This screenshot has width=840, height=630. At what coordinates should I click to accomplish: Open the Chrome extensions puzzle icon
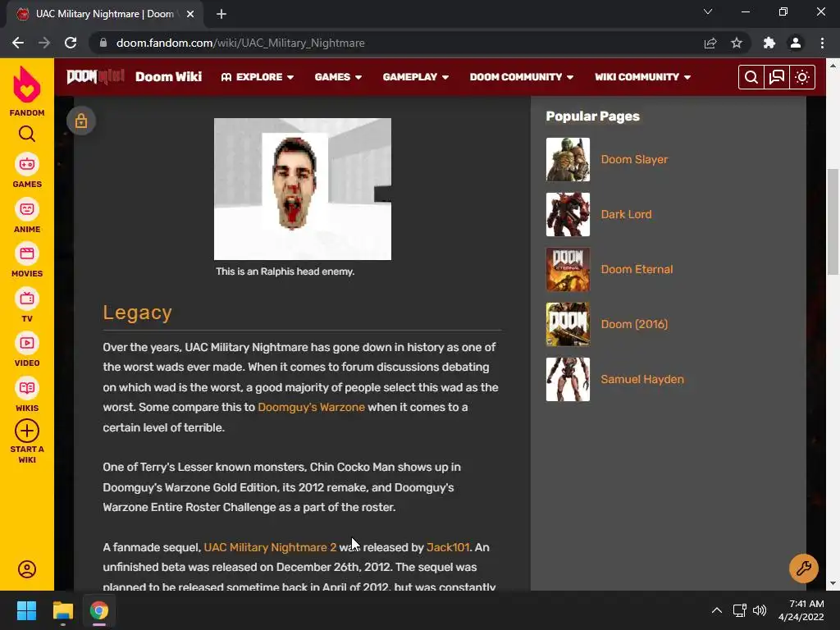click(769, 43)
